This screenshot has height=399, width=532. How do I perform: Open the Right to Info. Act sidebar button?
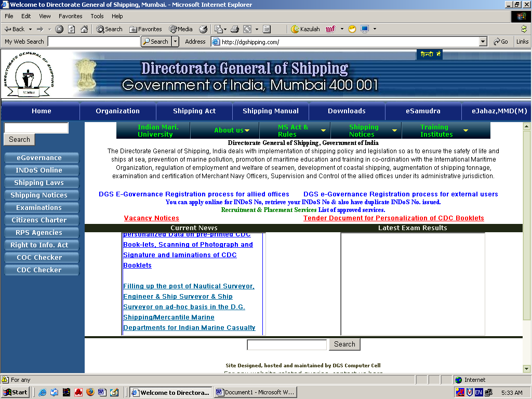pos(42,245)
